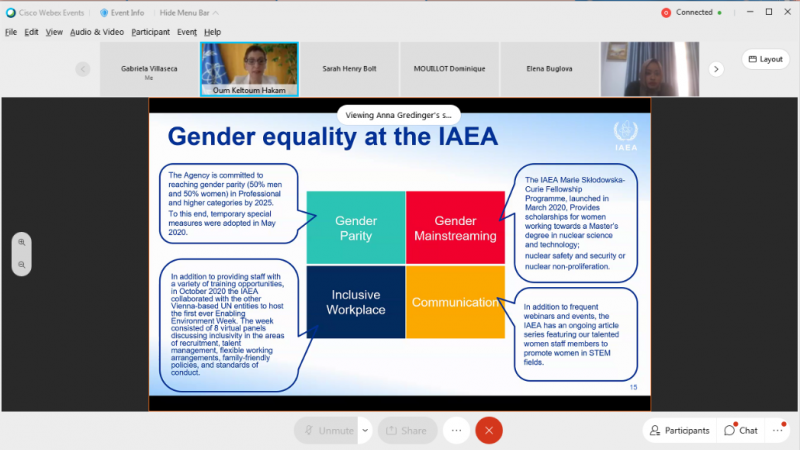Screen dimensions: 800x450
Task: Click the Event Info button
Action: (x=122, y=13)
